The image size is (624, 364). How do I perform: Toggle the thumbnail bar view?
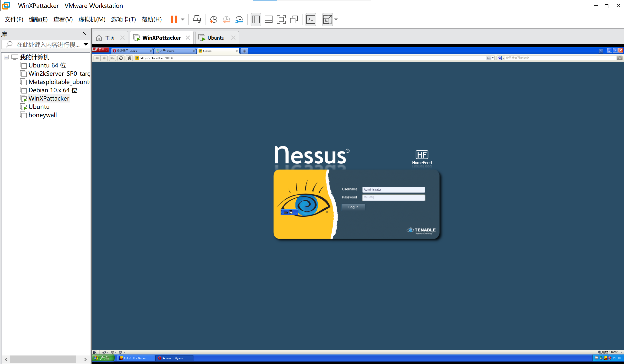pyautogui.click(x=268, y=19)
